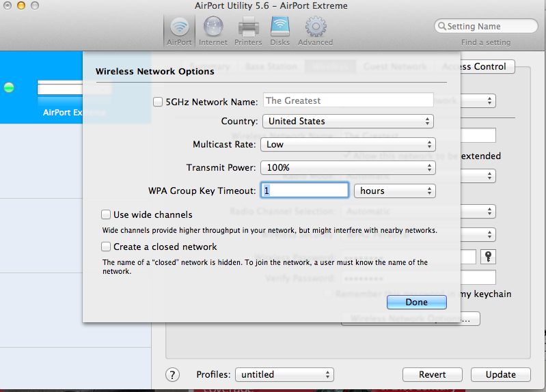Click the key icon beside Wireless Password
The image size is (546, 392).
click(x=488, y=257)
